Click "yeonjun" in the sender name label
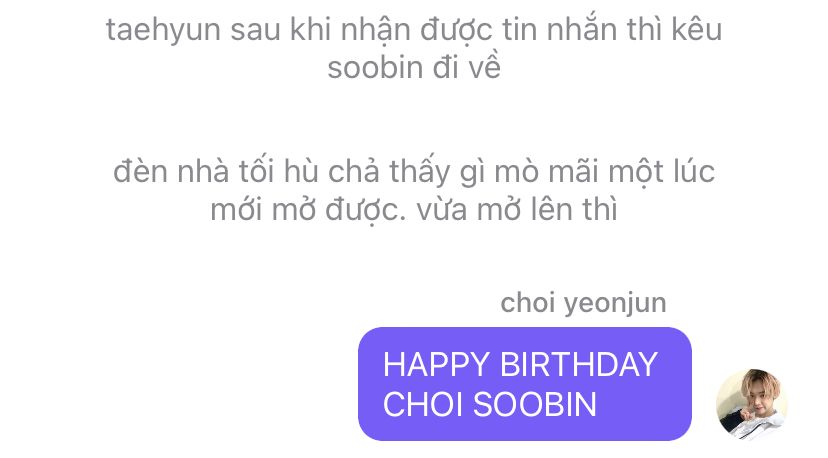Screen dimensions: 828x458 click(x=615, y=304)
